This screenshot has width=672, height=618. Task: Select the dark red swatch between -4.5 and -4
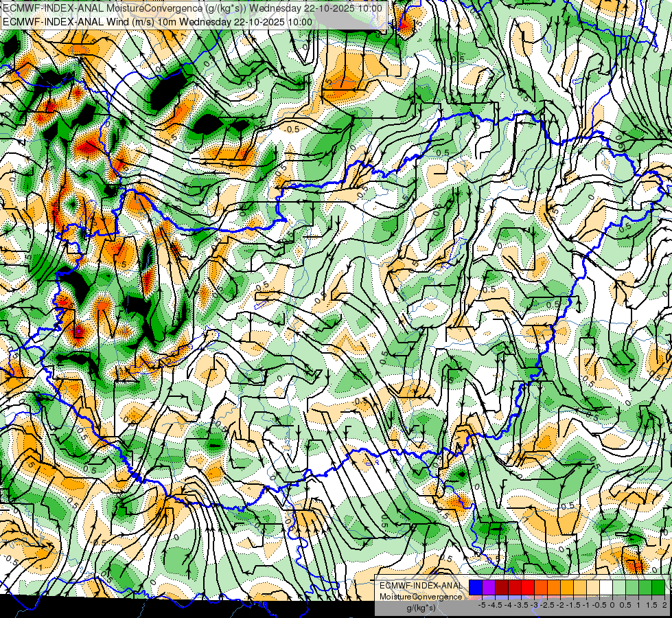coord(502,588)
